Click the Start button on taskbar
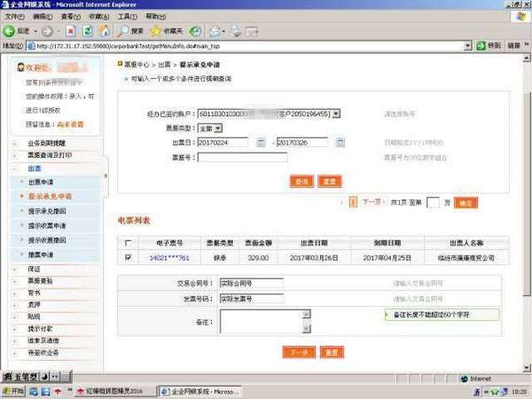Viewport: 532px width, 399px height. [13, 391]
